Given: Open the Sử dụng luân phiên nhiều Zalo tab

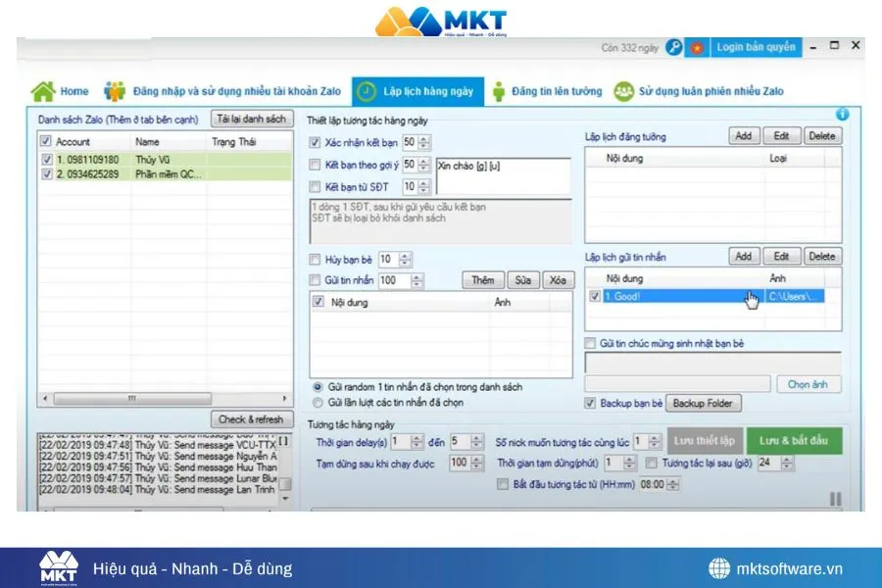Looking at the screenshot, I should click(710, 91).
